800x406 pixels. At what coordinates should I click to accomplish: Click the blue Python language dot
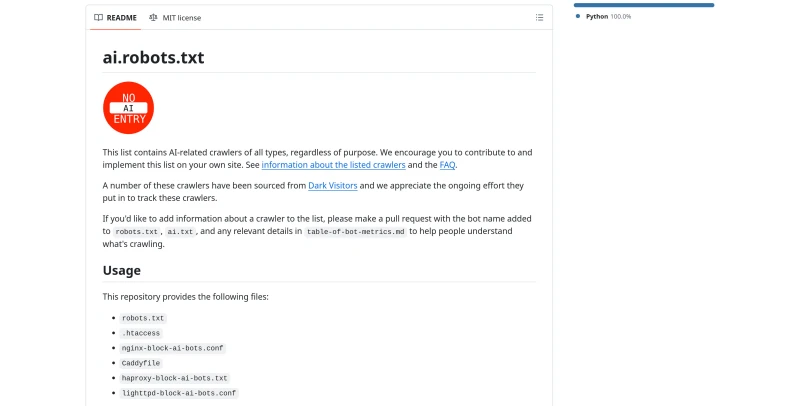(x=578, y=16)
